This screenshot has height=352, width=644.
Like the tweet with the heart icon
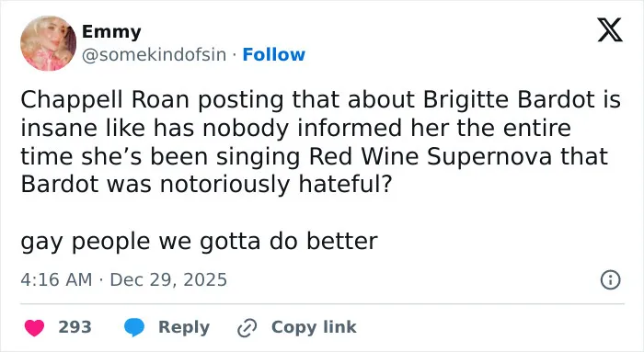35,327
